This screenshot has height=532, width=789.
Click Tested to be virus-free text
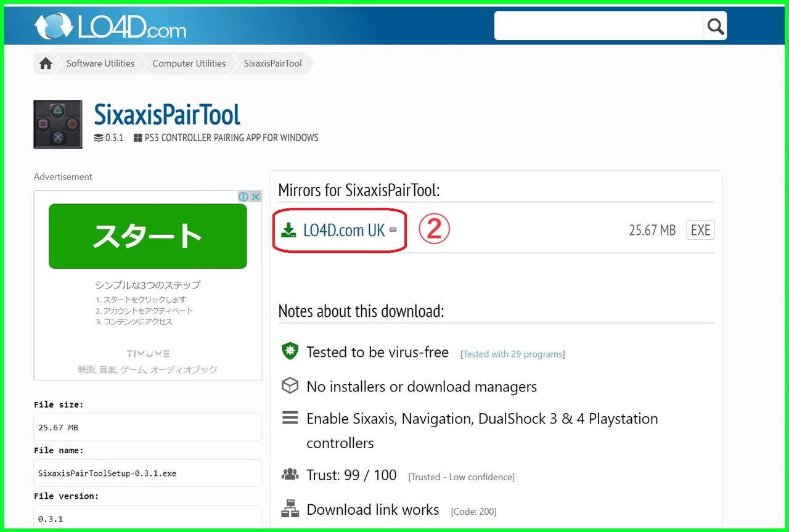click(x=377, y=352)
